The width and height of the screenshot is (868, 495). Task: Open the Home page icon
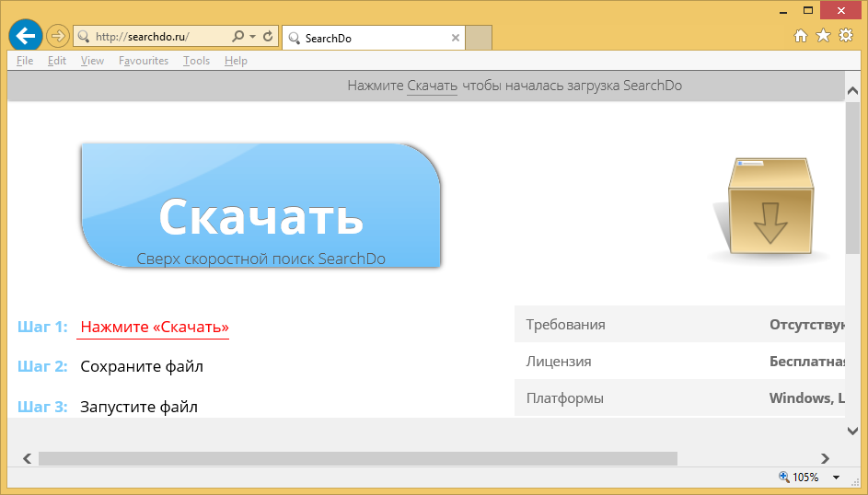(801, 36)
